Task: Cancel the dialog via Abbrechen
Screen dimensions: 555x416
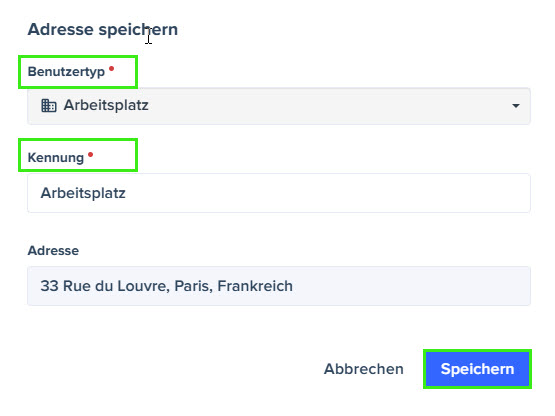Action: pos(364,369)
